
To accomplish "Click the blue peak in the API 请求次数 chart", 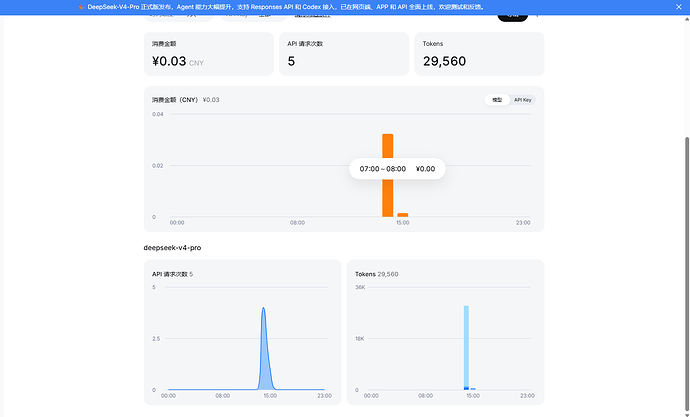I will [264, 348].
